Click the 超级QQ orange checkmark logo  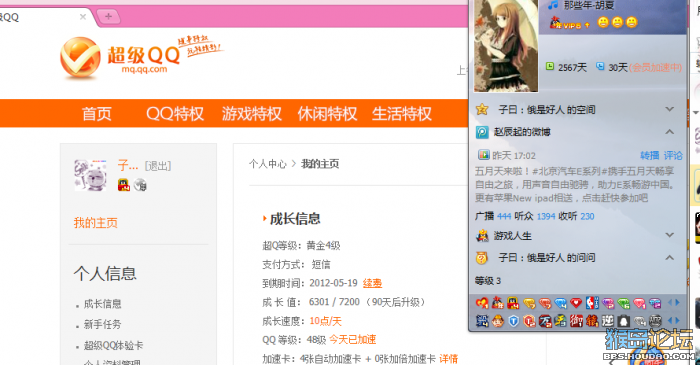point(80,58)
